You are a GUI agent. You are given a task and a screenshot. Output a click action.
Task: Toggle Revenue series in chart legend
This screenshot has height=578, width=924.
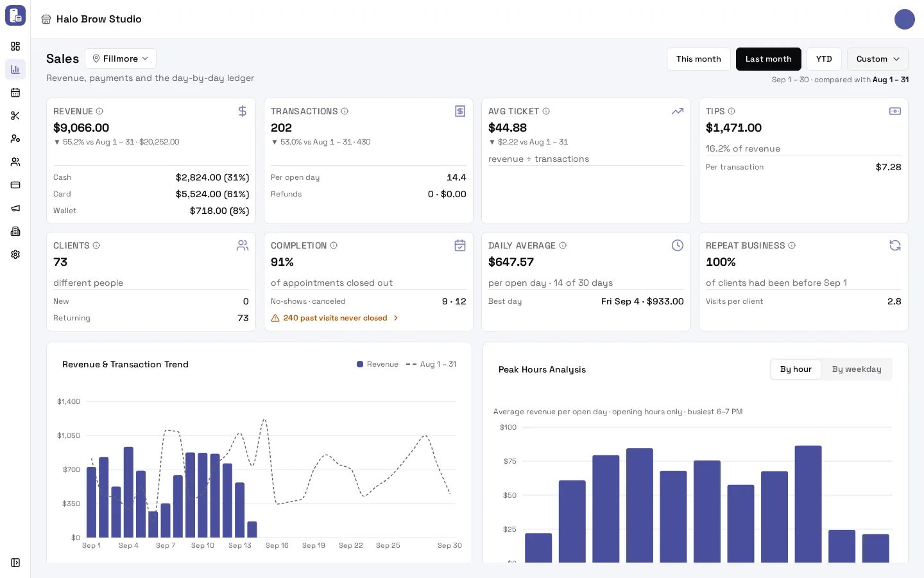(x=378, y=364)
